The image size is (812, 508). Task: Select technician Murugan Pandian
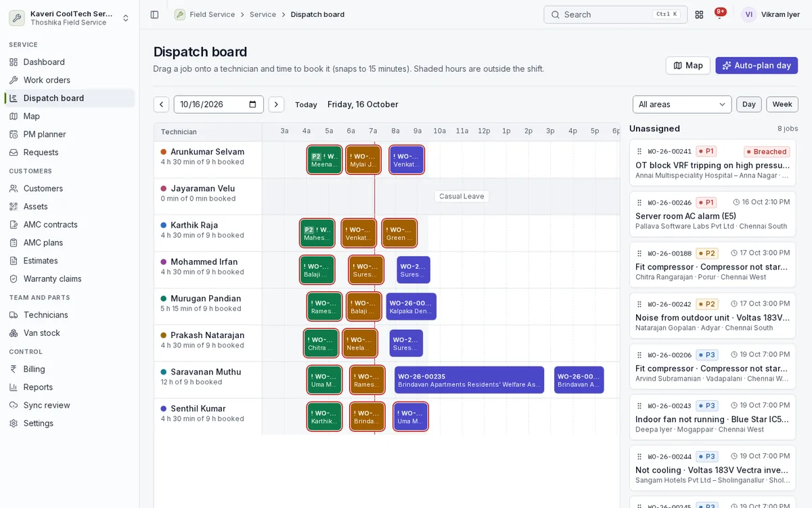(206, 299)
